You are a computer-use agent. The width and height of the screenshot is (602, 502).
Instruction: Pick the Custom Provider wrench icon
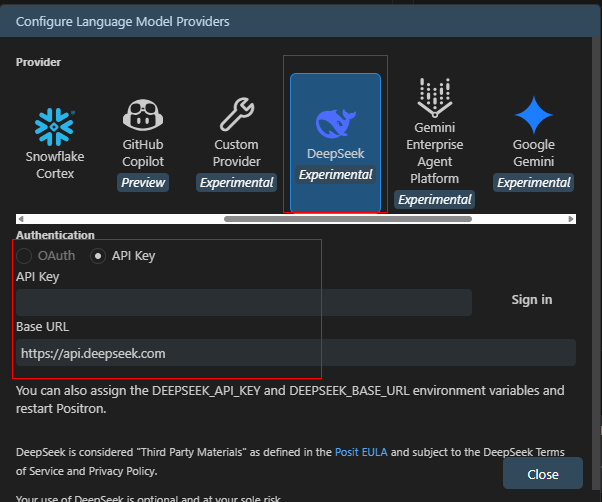237,114
